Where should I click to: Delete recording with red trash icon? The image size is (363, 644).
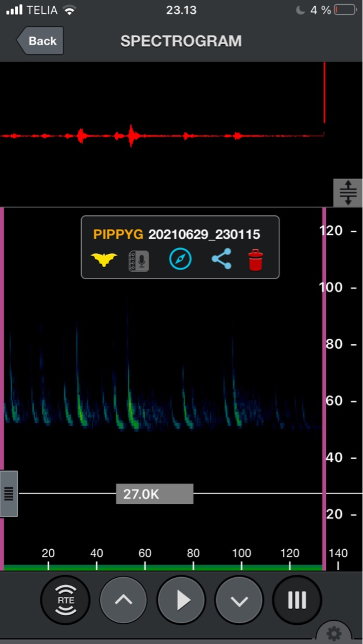[255, 260]
